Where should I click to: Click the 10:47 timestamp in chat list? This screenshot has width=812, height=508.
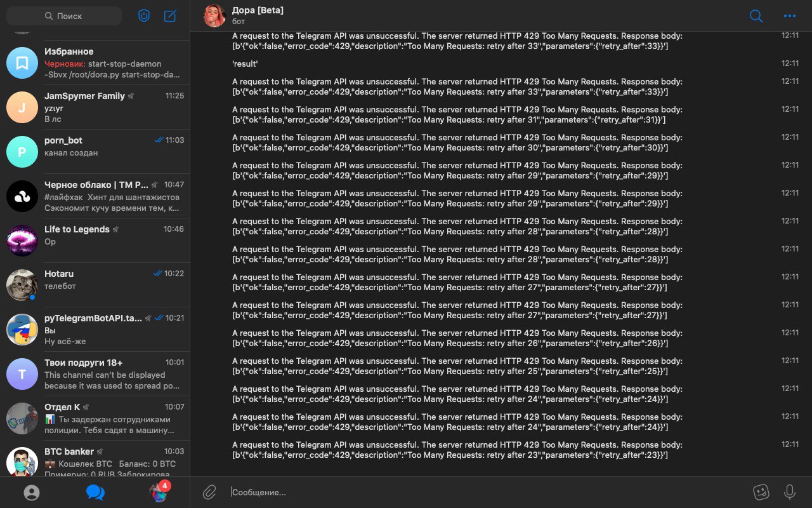click(174, 185)
